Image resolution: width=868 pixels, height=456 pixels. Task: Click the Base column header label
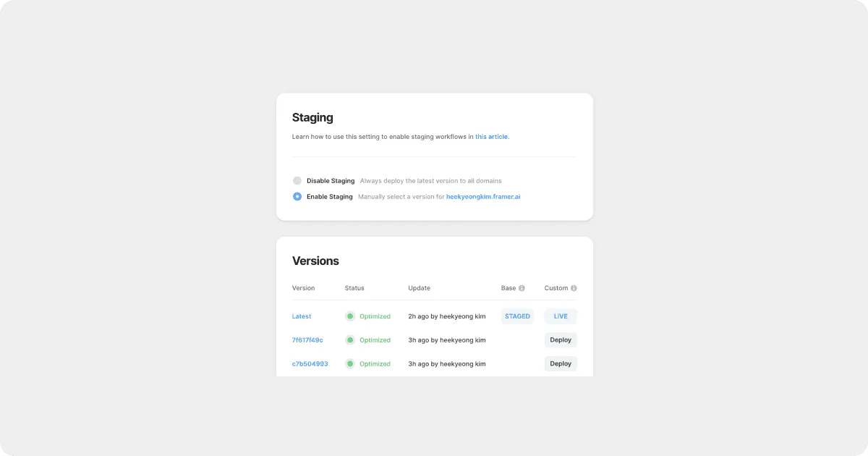click(x=509, y=288)
